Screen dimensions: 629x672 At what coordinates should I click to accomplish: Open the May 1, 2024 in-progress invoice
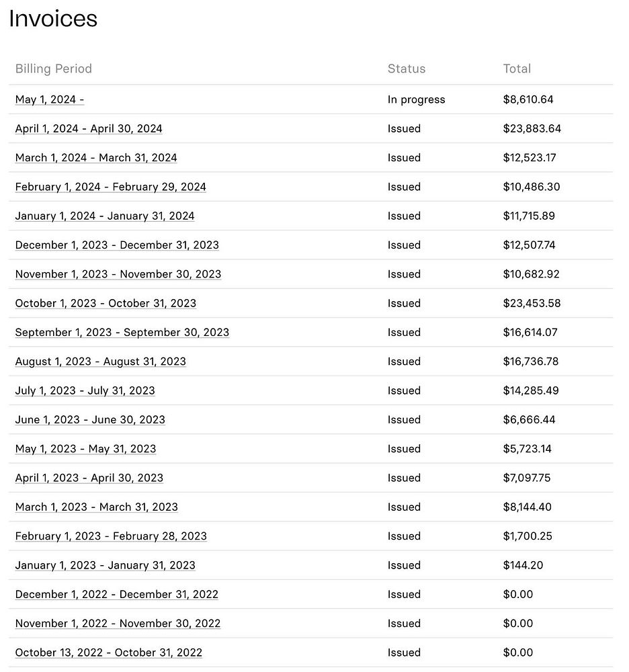[49, 99]
